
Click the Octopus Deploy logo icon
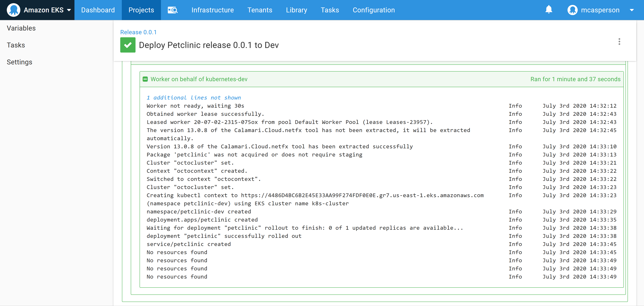pos(14,10)
